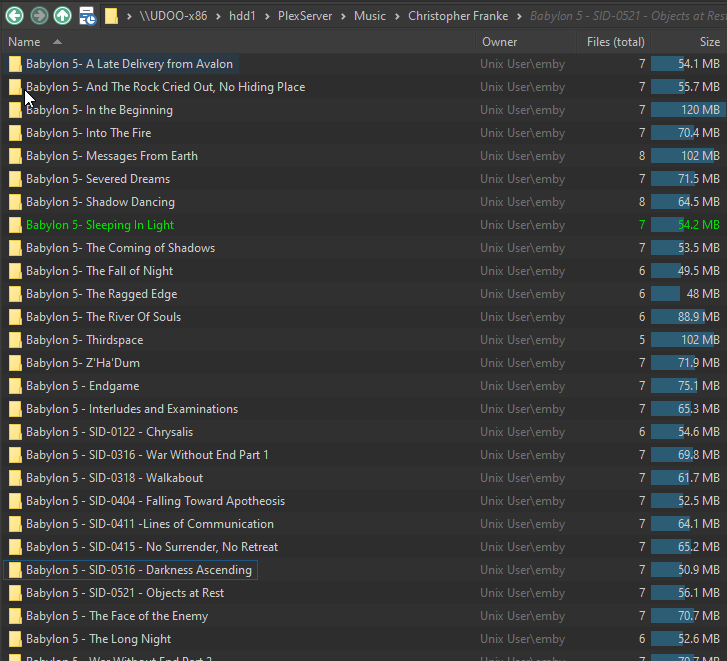
Task: Click the Coming of Shadows folder icon
Action: click(15, 248)
